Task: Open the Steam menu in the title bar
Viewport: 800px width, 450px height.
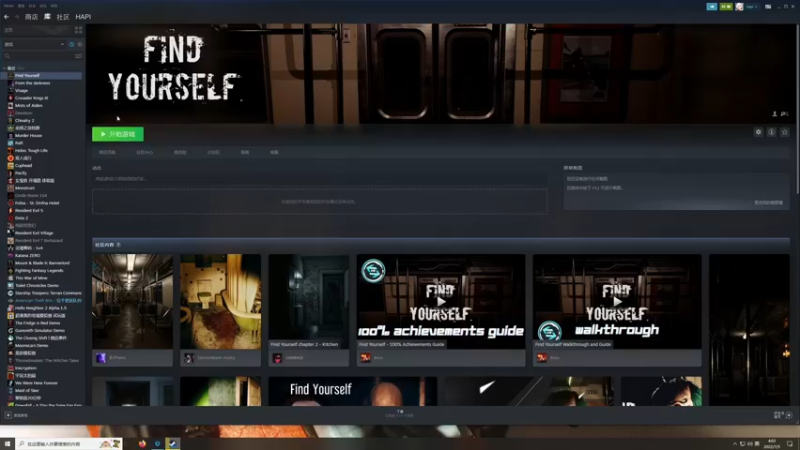Action: tap(9, 6)
